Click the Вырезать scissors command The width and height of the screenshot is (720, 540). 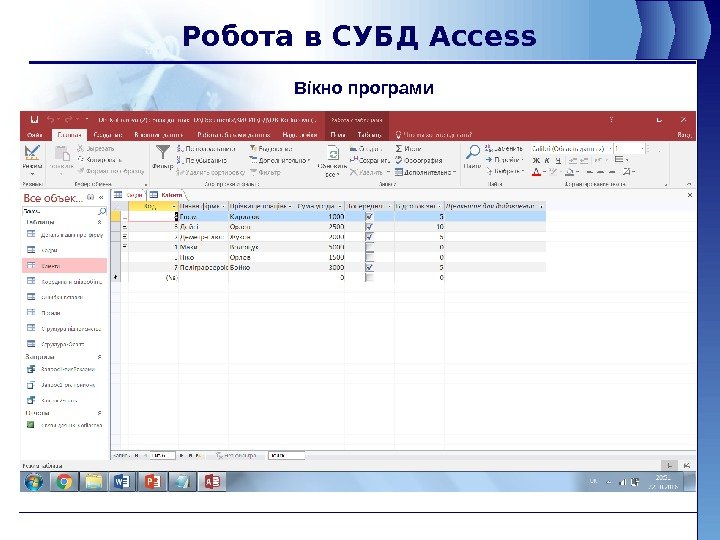tap(96, 148)
